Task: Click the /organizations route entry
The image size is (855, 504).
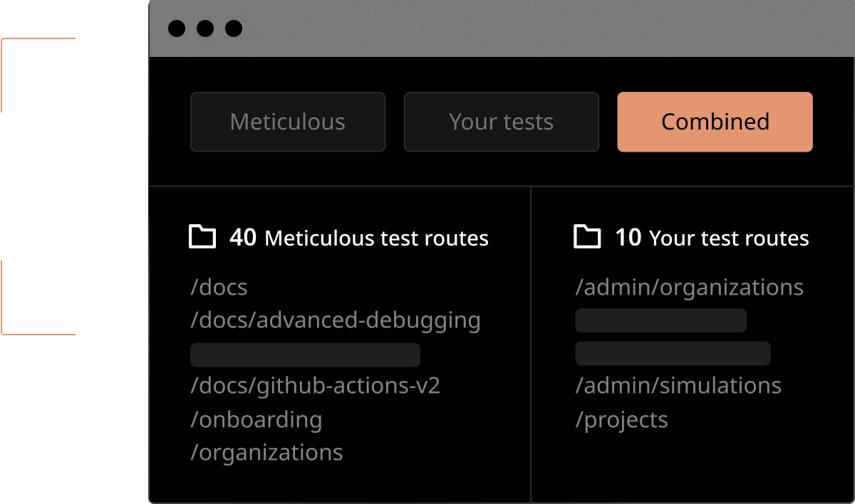Action: (x=267, y=452)
